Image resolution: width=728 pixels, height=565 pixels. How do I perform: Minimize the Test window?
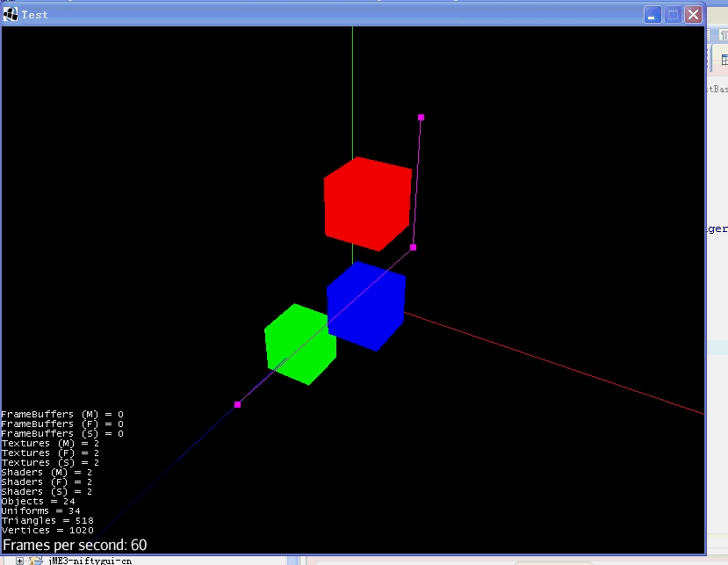[x=652, y=15]
